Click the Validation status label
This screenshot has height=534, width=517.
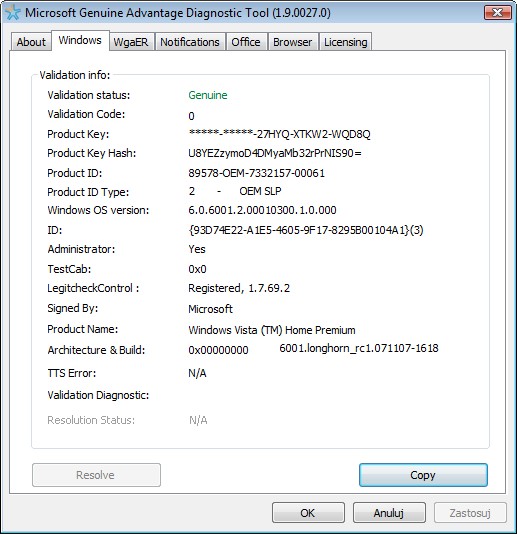click(x=89, y=95)
